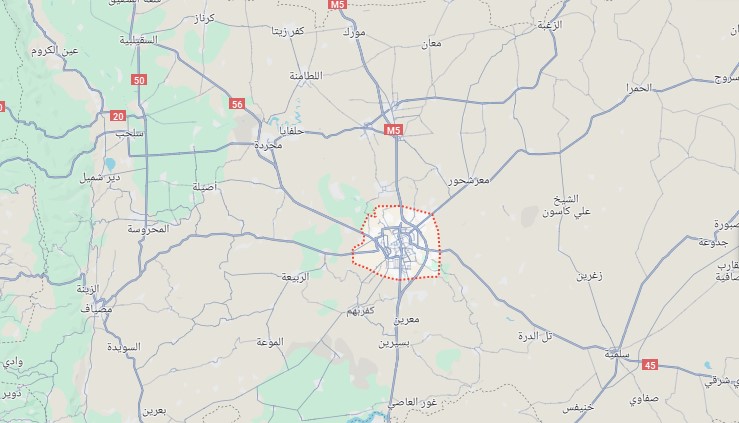Click the السقيلبية place label
The width and height of the screenshot is (739, 423).
coord(138,40)
